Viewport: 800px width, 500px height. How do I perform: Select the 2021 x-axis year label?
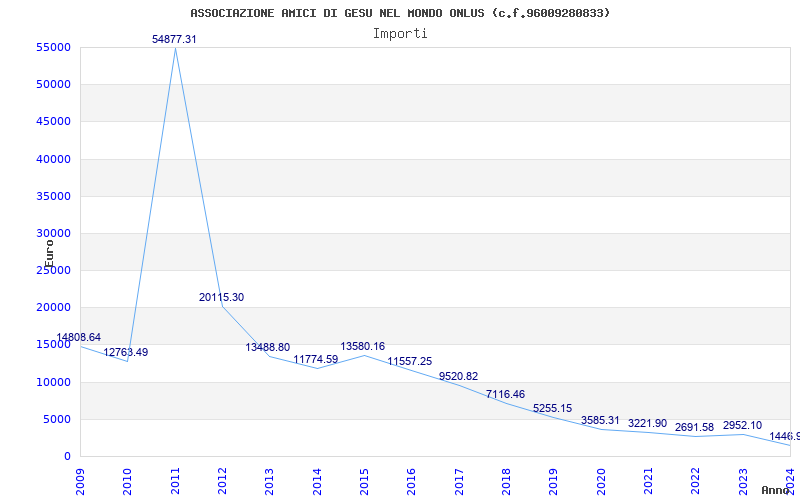[648, 482]
